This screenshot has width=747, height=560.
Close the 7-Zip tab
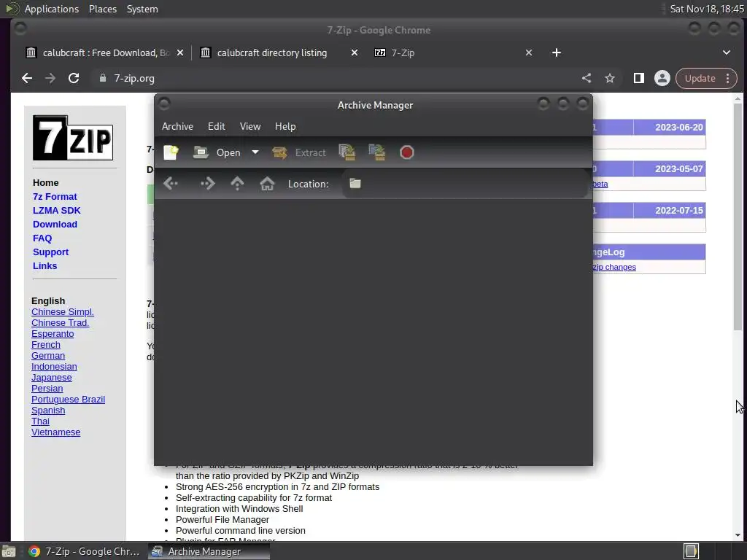(x=529, y=52)
